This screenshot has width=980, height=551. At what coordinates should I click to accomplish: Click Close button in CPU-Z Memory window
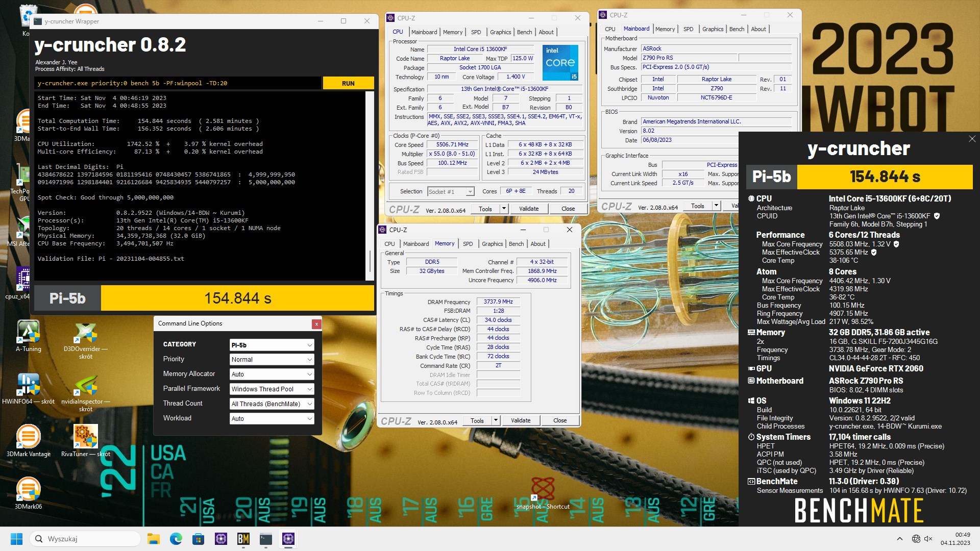point(560,421)
